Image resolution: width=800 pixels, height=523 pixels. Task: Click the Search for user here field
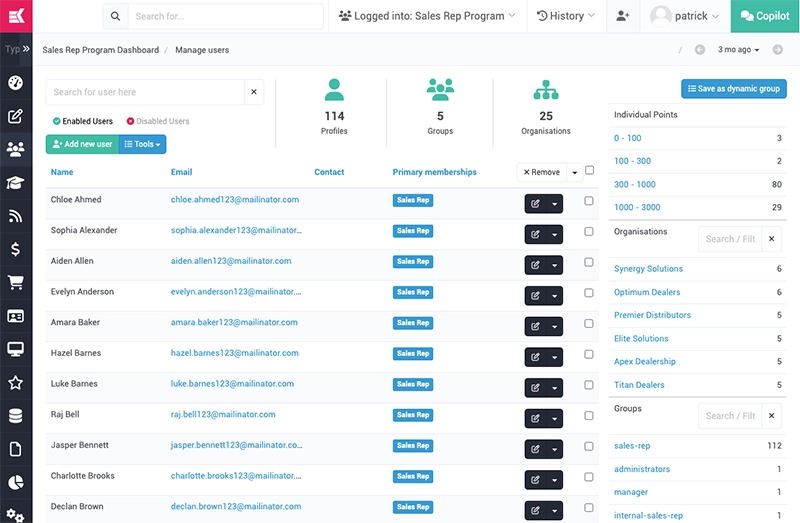click(145, 92)
